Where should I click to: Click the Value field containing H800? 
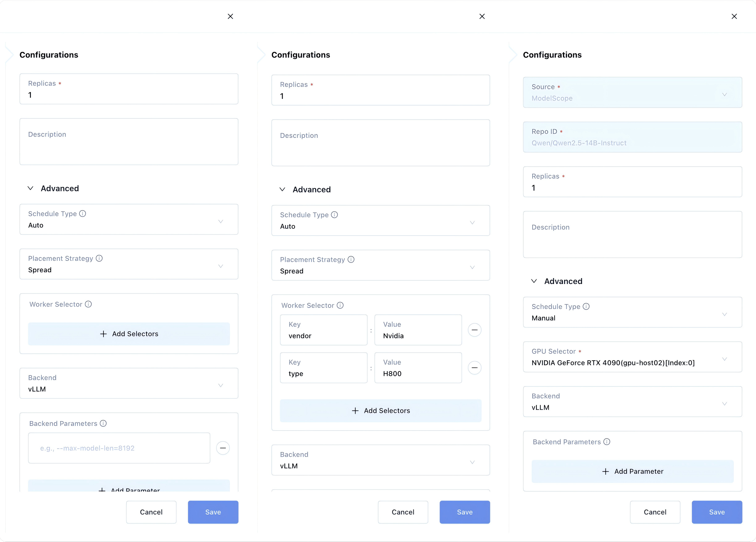(x=418, y=368)
